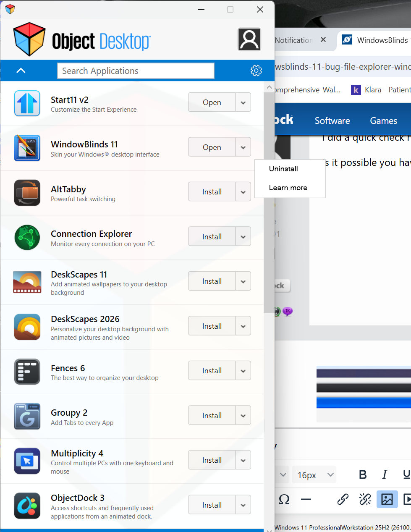Install Multiplicity 4
Viewport: 411px width, 532px height.
212,460
